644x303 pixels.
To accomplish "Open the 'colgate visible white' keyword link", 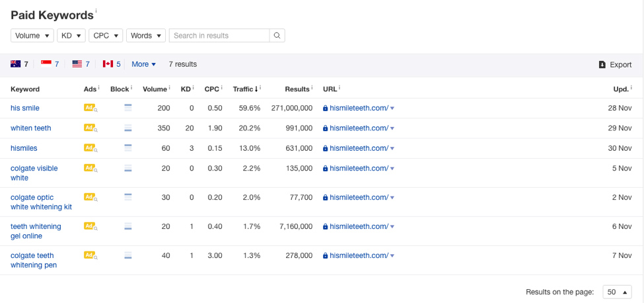I will [34, 173].
